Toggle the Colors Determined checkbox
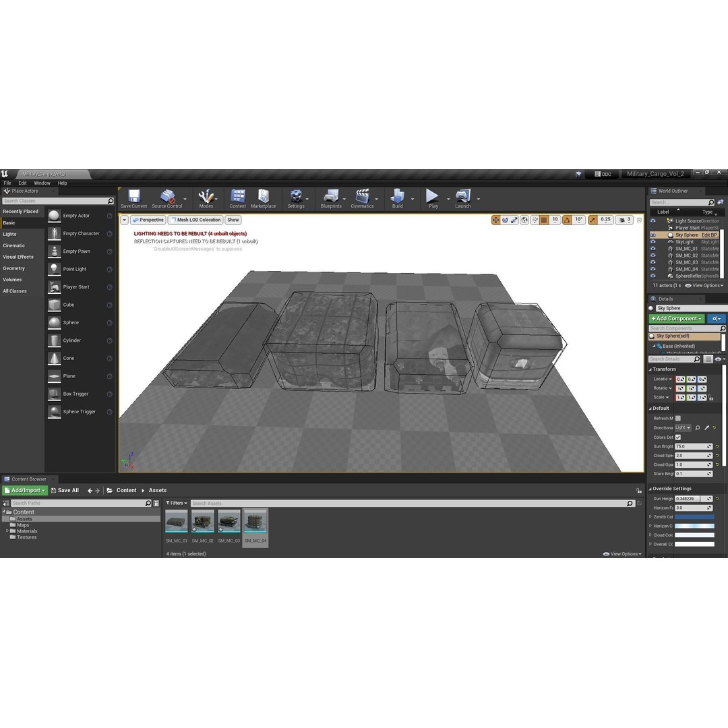728x728 pixels. (x=678, y=437)
